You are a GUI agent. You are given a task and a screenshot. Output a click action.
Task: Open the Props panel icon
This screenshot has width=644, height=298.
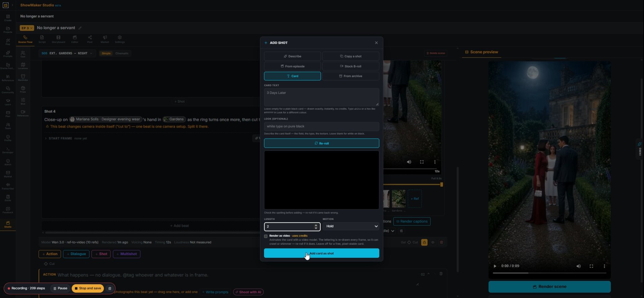23,89
